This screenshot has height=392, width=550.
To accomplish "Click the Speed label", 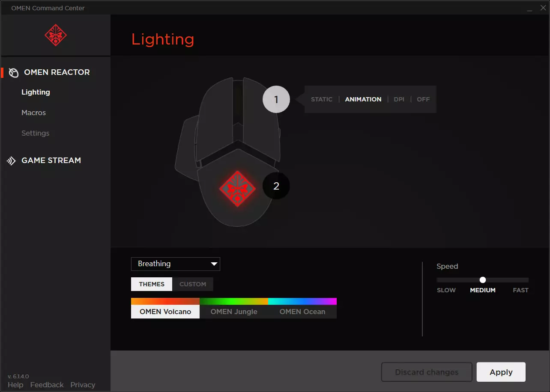I will 447,266.
